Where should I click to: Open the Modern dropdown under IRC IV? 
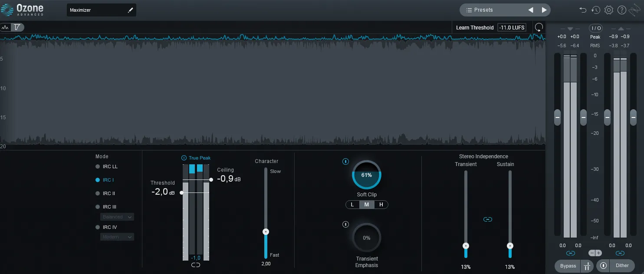(117, 237)
